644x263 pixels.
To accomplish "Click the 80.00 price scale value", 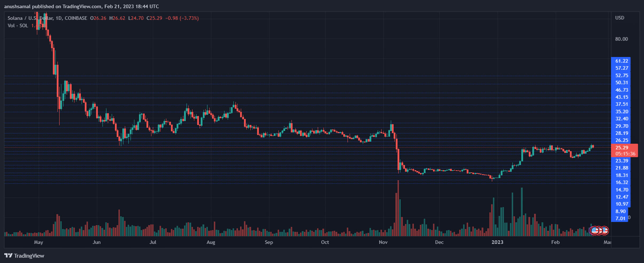I will [621, 39].
